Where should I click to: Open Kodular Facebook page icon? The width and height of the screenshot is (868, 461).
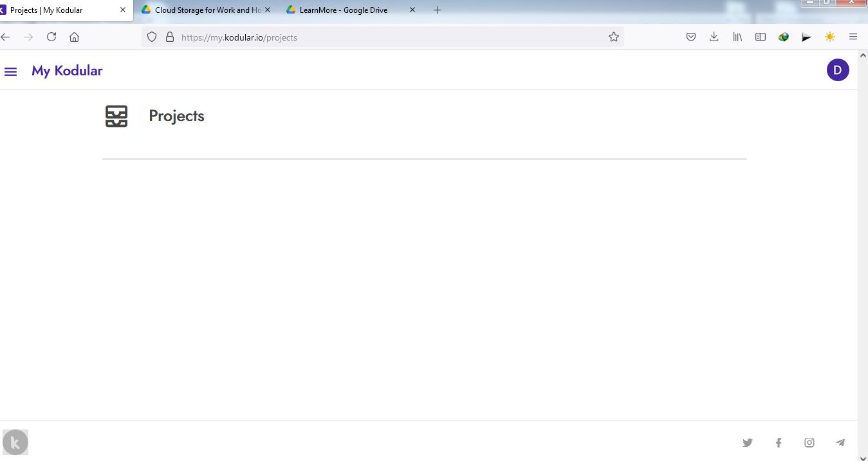click(x=779, y=442)
